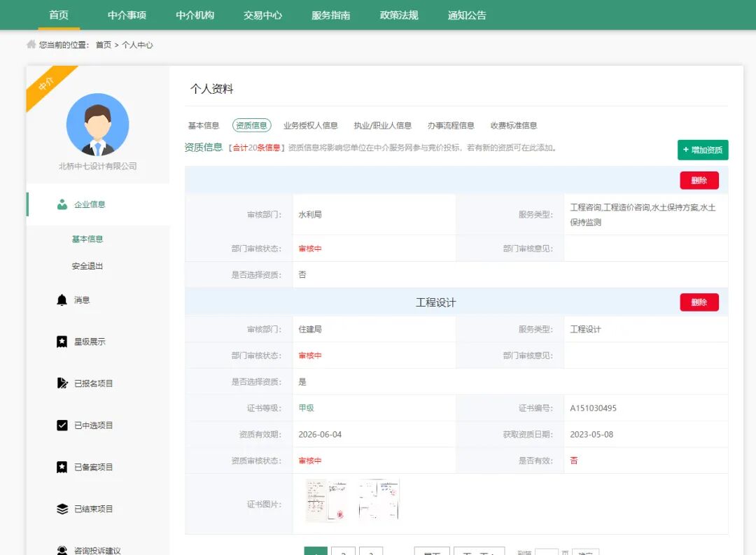Click the home icon in the breadcrumb bar
The width and height of the screenshot is (756, 555).
pos(30,44)
